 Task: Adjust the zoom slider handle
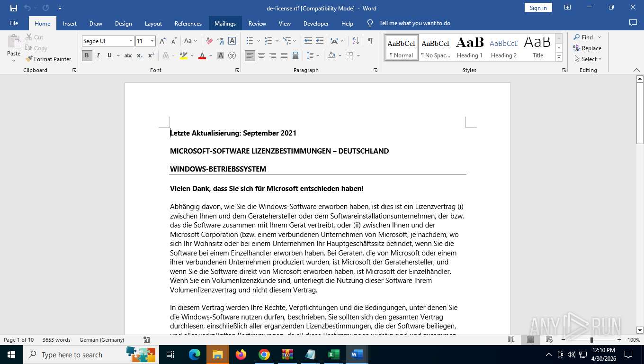coord(591,340)
